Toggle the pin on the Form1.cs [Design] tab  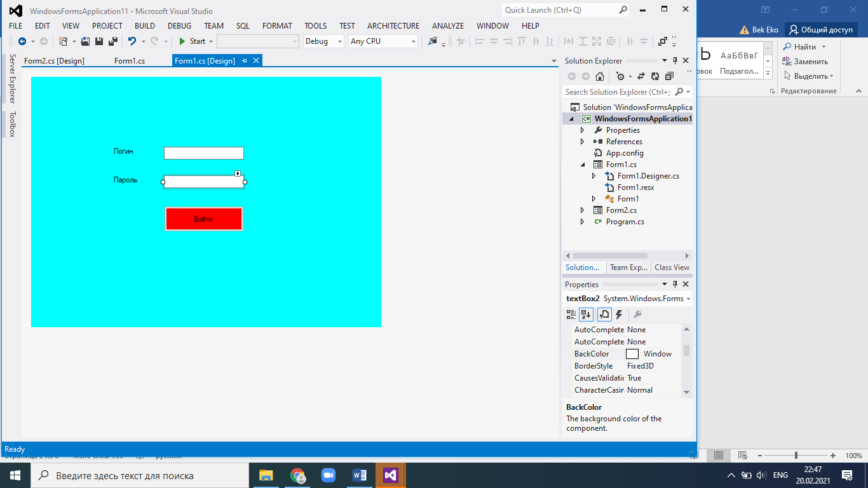(245, 61)
